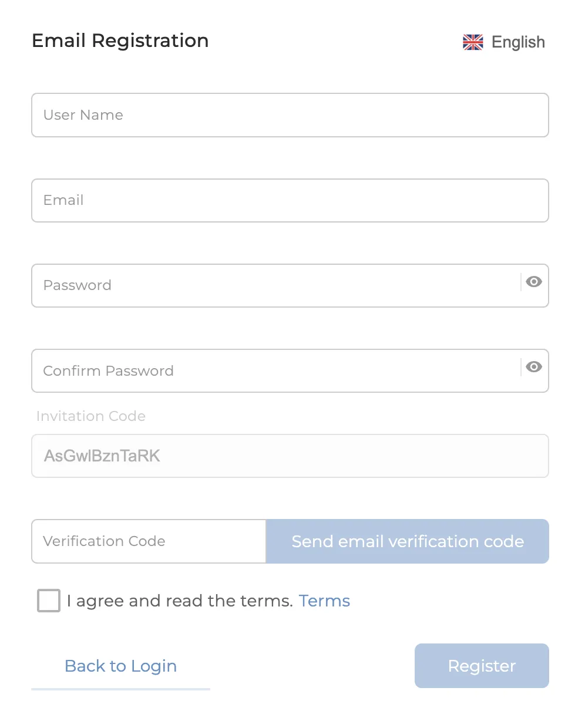The image size is (585, 728).
Task: Send email verification code
Action: (x=408, y=541)
